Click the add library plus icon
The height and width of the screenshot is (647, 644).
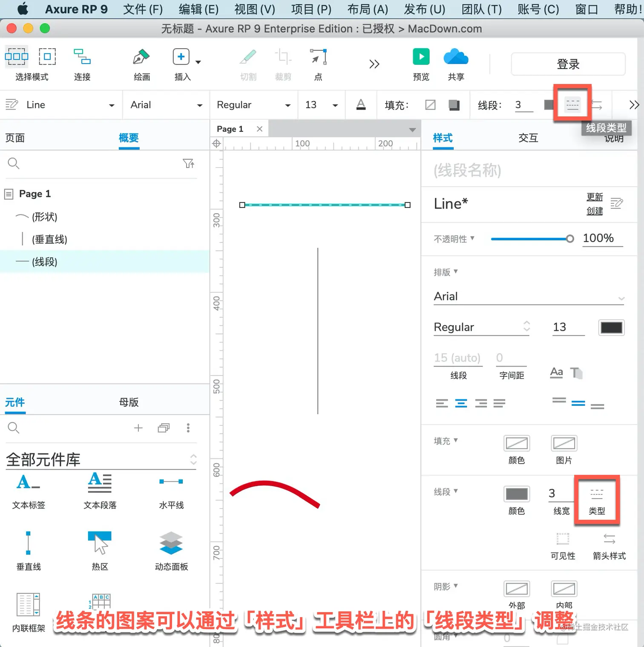[138, 428]
